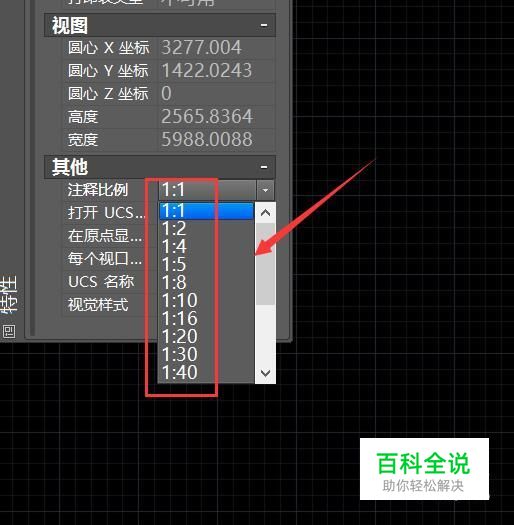Collapse the 其他 section
This screenshot has height=525, width=514.
[x=264, y=167]
